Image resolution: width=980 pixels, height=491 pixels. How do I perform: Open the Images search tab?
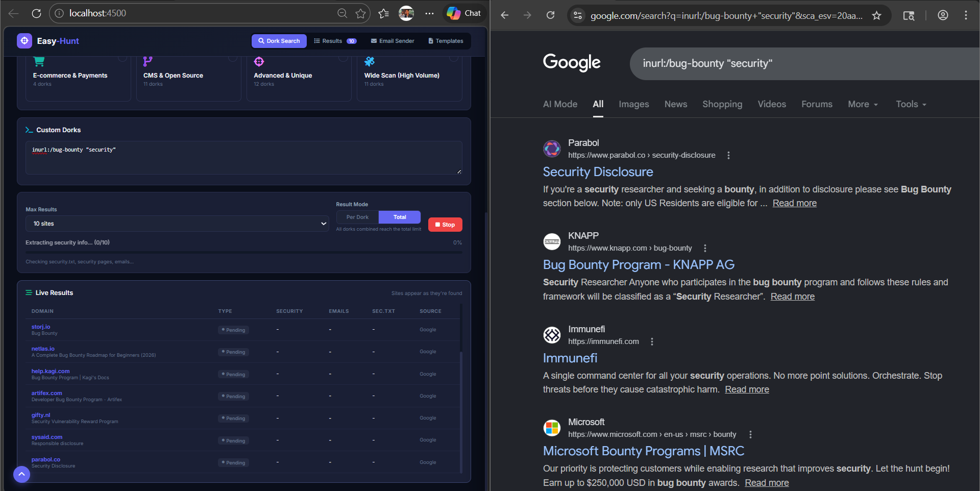coord(633,104)
